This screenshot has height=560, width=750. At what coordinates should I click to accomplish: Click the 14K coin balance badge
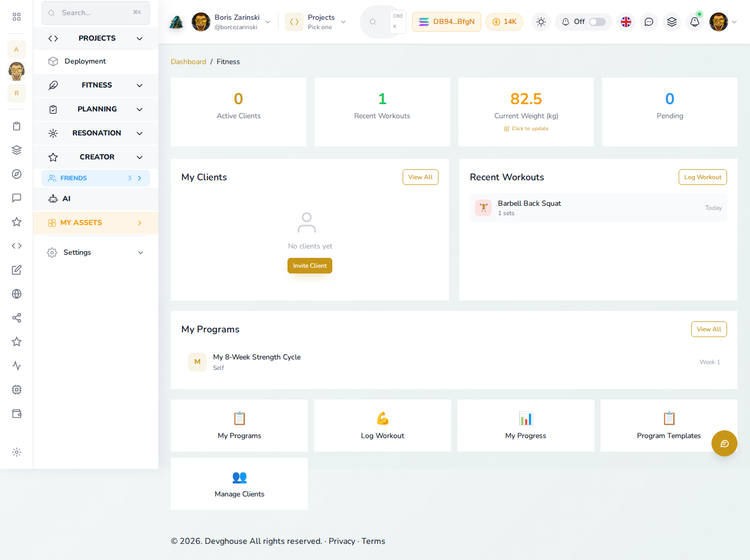[x=504, y=22]
